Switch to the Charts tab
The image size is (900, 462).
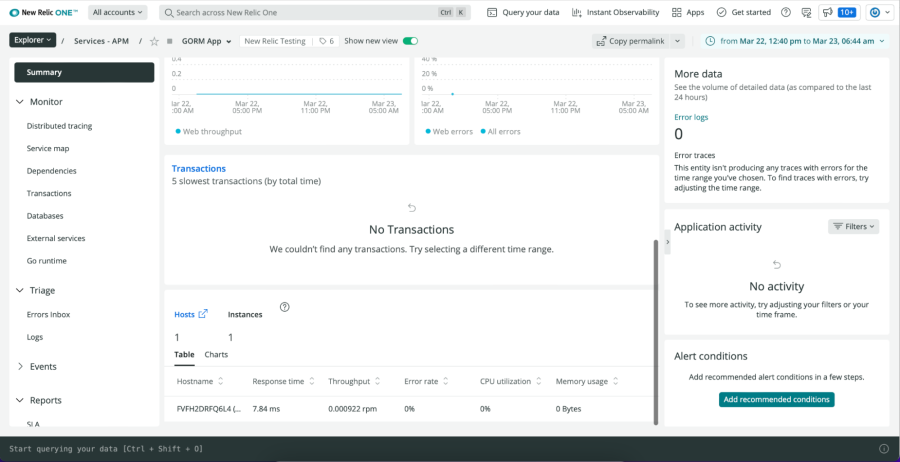coord(216,355)
